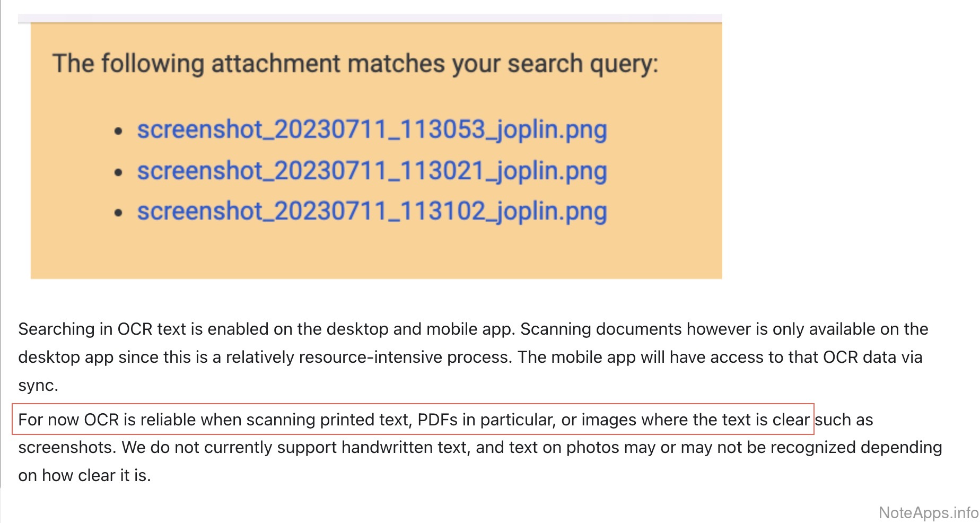Image resolution: width=980 pixels, height=523 pixels.
Task: Click the word "PDFs" in the highlighted sentence
Action: pos(437,420)
